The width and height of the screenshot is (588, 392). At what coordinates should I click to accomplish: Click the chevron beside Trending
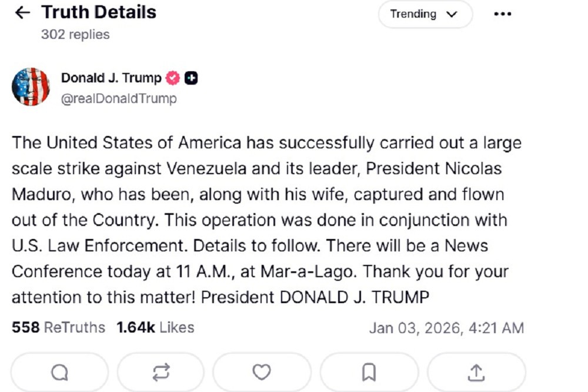tap(452, 15)
